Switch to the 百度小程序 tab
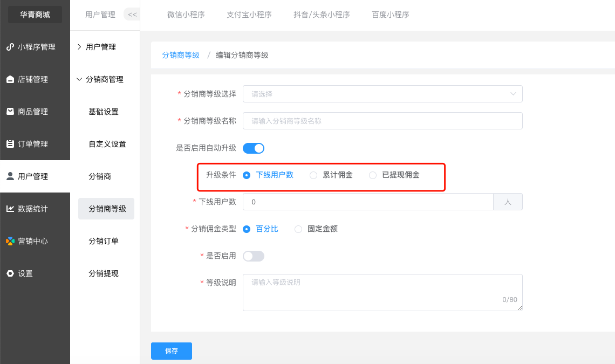The image size is (615, 364). pos(390,15)
